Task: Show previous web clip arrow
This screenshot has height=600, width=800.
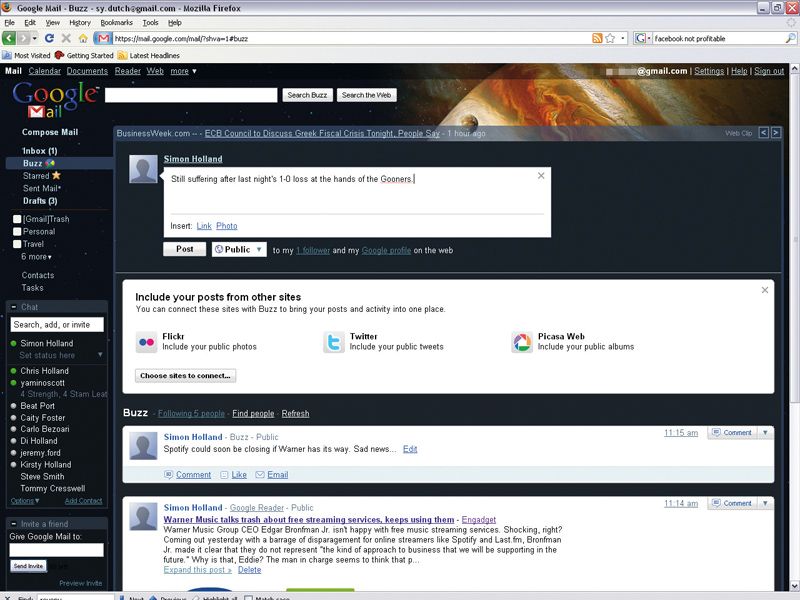Action: pyautogui.click(x=763, y=133)
